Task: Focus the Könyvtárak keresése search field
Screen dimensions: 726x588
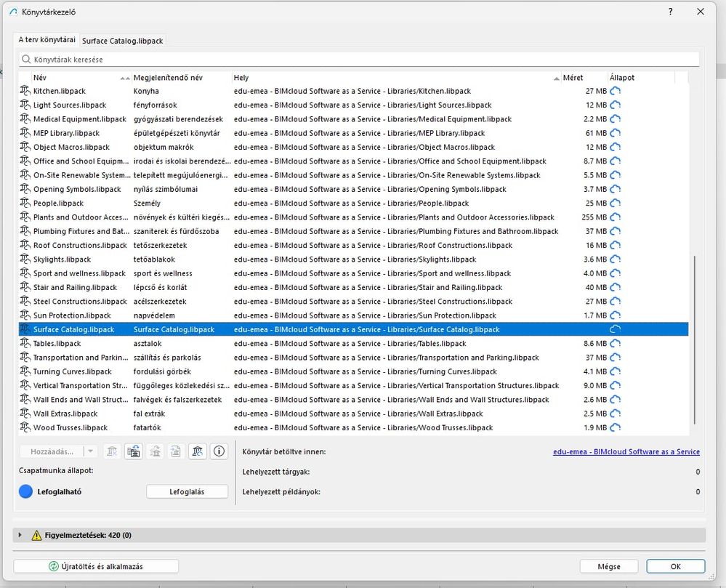Action: coord(359,60)
